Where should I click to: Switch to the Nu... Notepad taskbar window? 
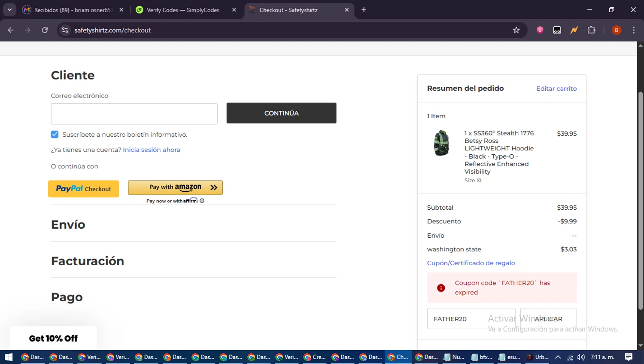tap(454, 357)
